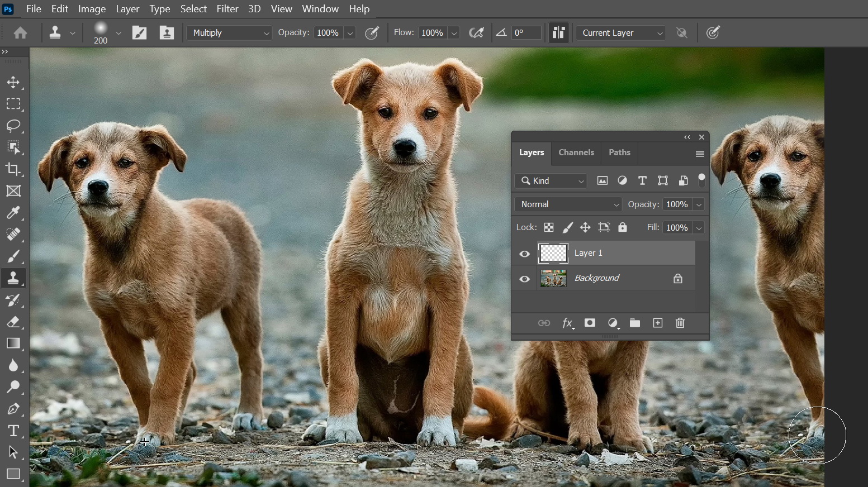The image size is (868, 487).
Task: Hide the Background layer visibility
Action: point(524,279)
